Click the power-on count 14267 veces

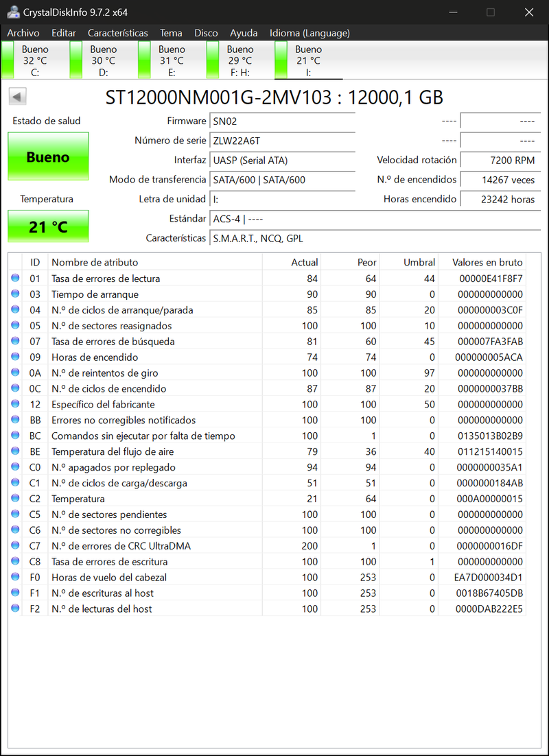pos(500,180)
